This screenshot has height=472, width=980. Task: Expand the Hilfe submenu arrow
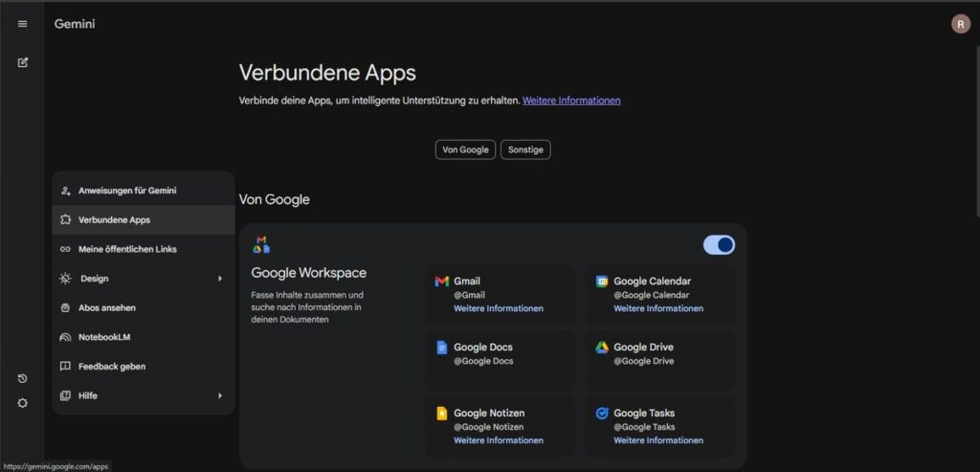click(x=220, y=395)
